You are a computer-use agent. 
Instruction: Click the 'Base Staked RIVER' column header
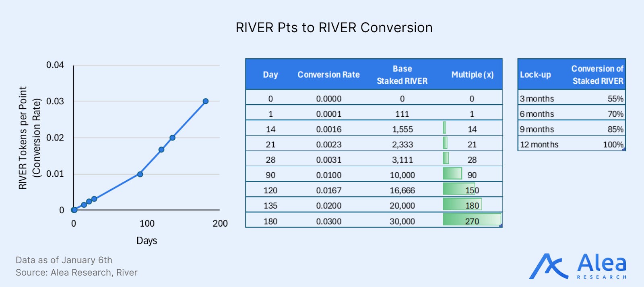(x=402, y=75)
